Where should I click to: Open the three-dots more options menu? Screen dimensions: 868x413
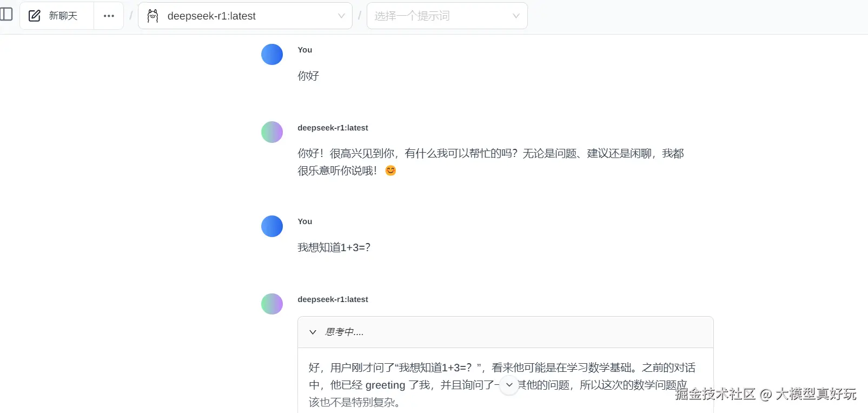point(109,16)
